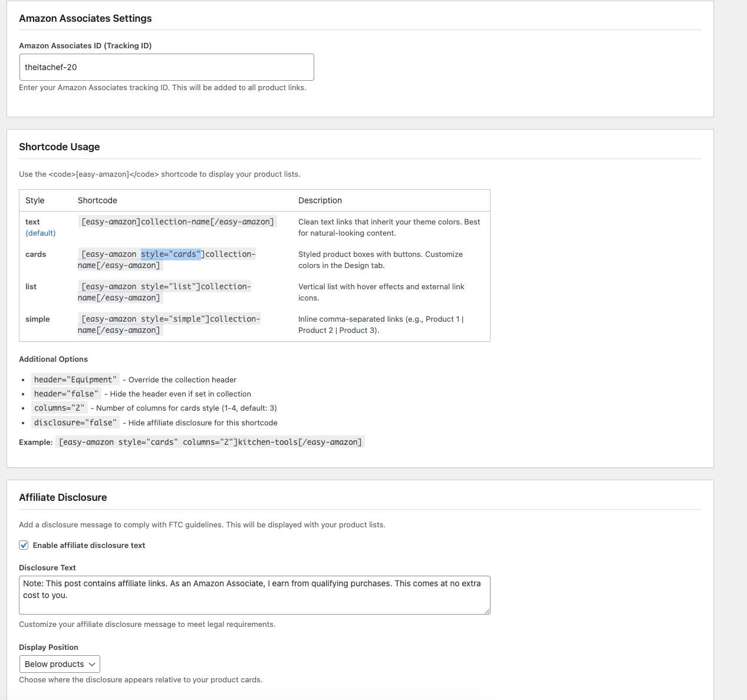Click the Description column header

(x=320, y=200)
